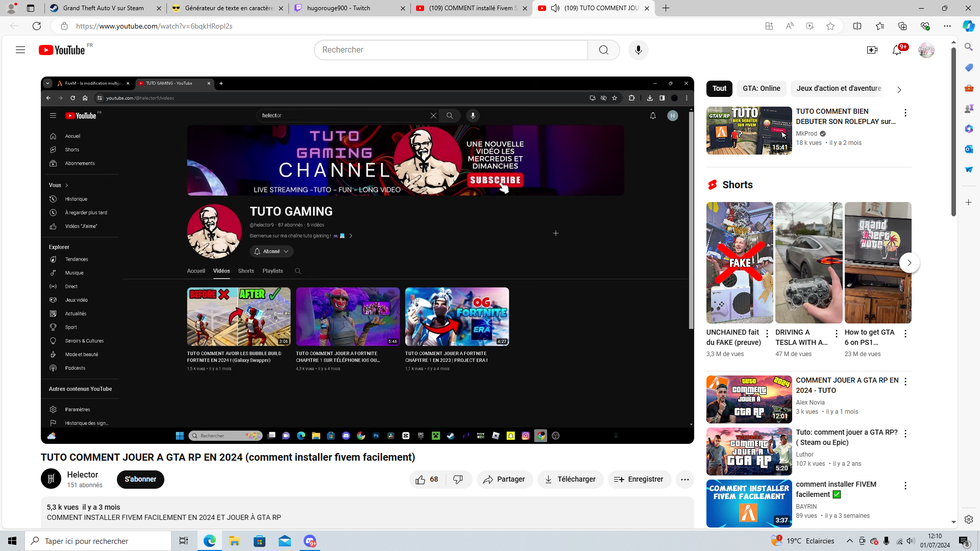This screenshot has height=551, width=980.
Task: Mute the playing YouTube tab audio
Action: click(x=555, y=8)
